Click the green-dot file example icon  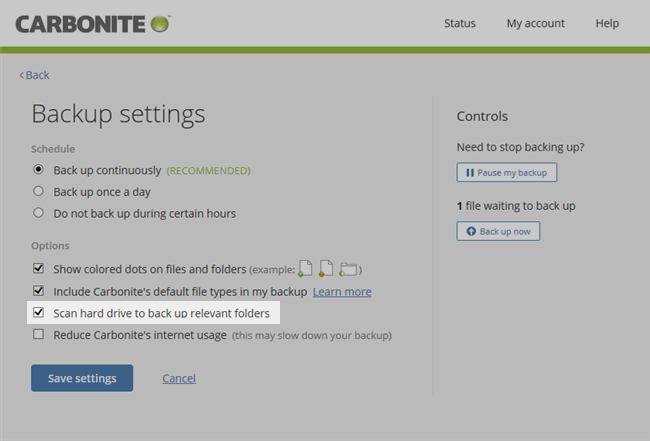[x=306, y=269]
